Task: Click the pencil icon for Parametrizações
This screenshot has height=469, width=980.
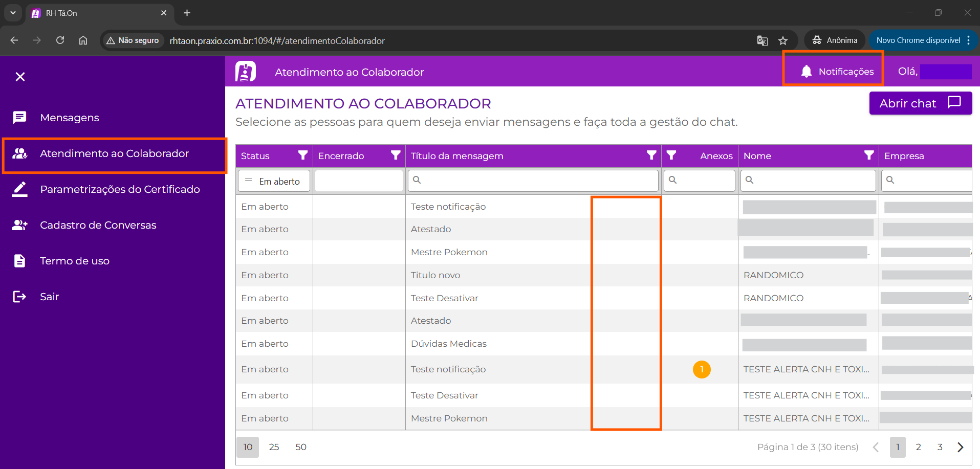Action: pyautogui.click(x=19, y=189)
